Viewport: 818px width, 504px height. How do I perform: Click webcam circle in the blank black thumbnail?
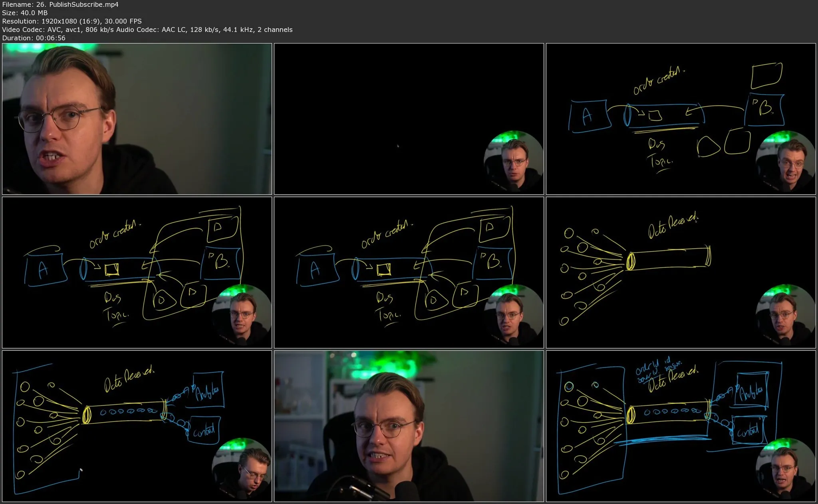coord(513,162)
